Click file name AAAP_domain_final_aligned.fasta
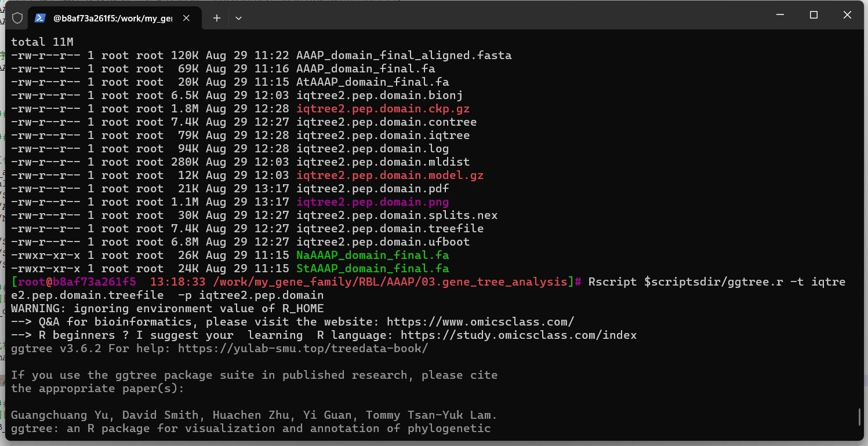The height and width of the screenshot is (446, 868). point(404,56)
